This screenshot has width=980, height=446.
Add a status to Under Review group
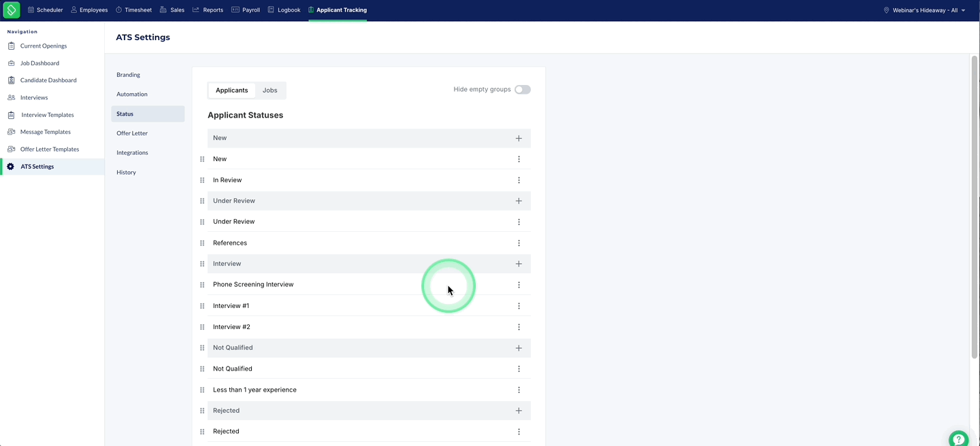pos(519,201)
